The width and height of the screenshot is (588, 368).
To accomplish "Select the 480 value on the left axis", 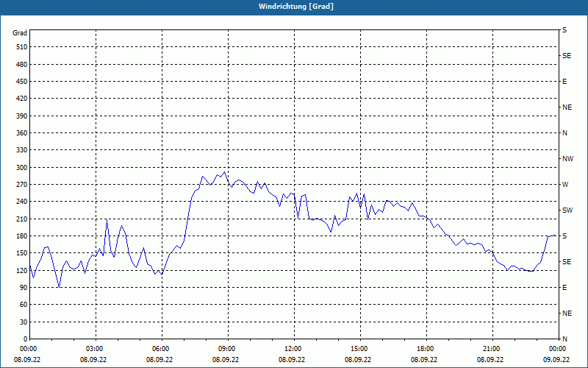I will click(22, 64).
